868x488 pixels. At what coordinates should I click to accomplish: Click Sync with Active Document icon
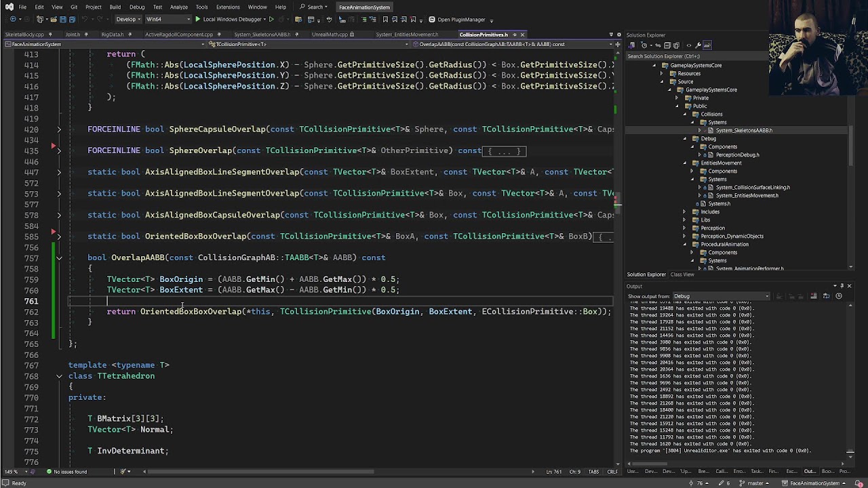coord(658,45)
